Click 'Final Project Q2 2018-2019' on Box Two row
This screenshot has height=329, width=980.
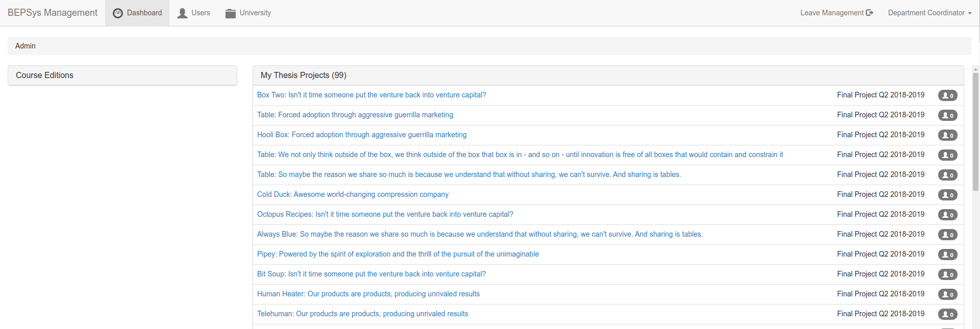click(x=881, y=95)
